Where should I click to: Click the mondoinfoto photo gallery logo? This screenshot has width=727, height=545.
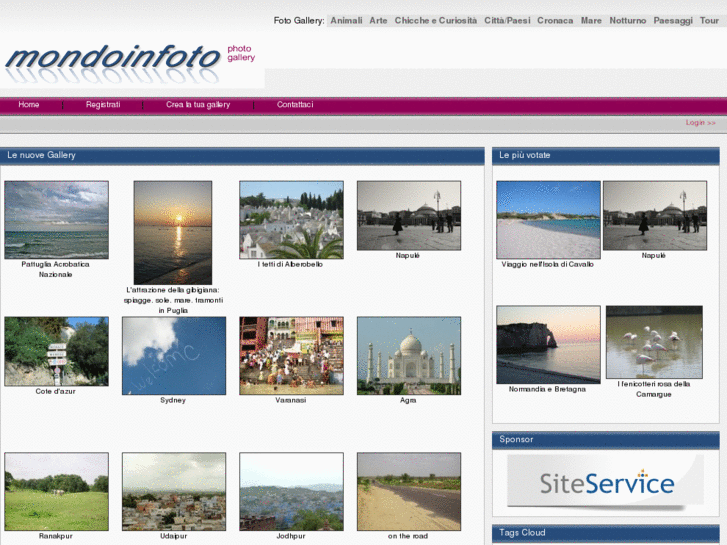coord(130,58)
